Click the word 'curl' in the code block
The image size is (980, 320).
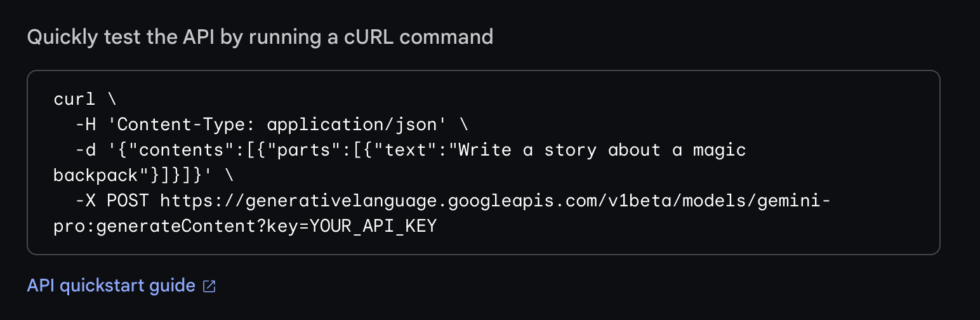(74, 100)
